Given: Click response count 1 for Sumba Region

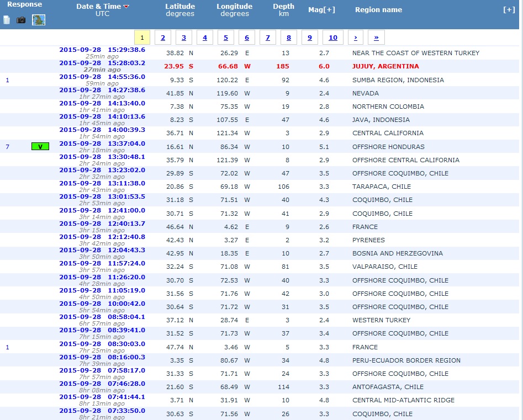Looking at the screenshot, I should (7, 80).
